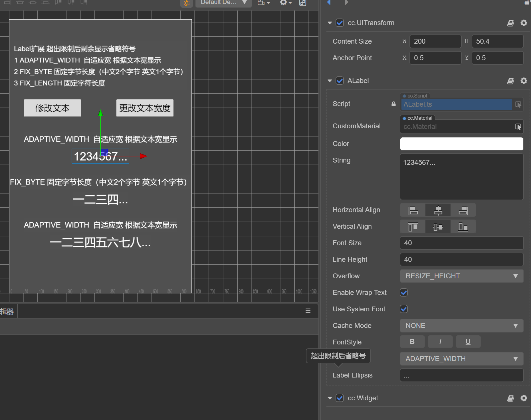Disable the ALabel component checkbox
Screen dimensions: 531x420
pos(340,81)
